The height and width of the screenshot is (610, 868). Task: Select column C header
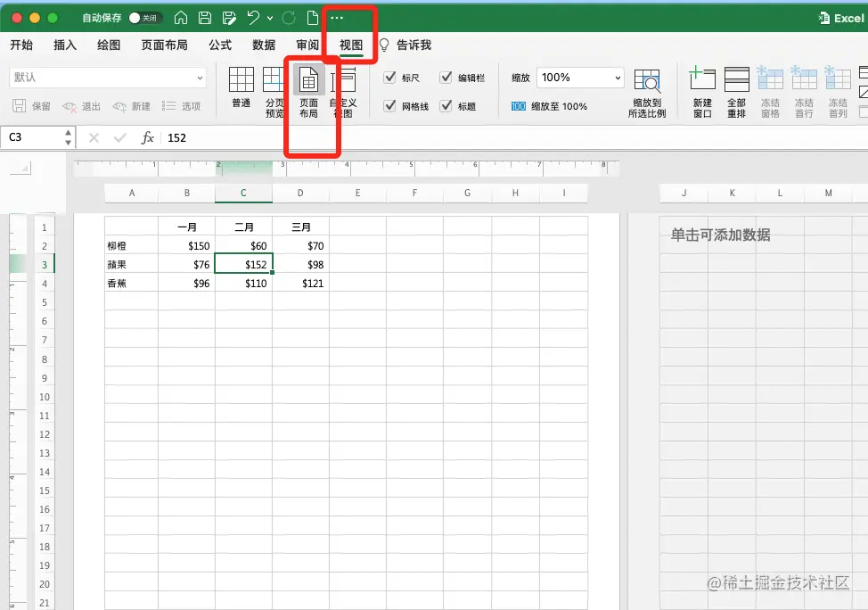pos(243,193)
